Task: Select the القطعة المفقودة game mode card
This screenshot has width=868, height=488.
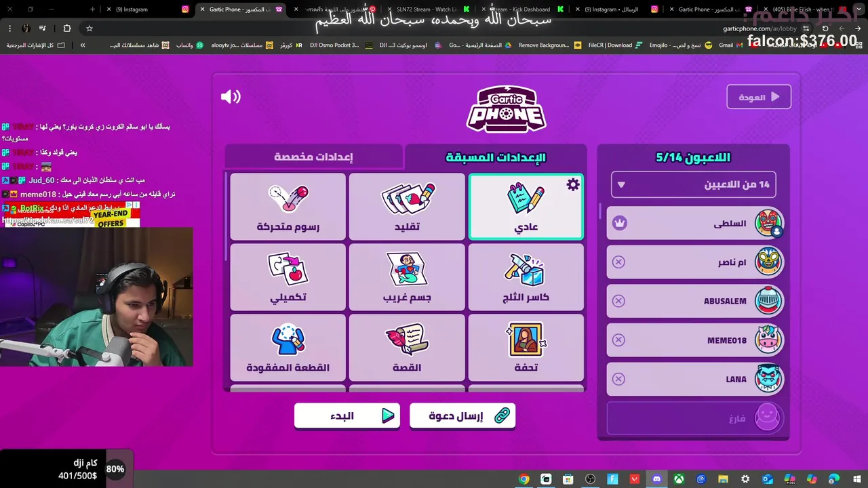Action: [x=288, y=348]
